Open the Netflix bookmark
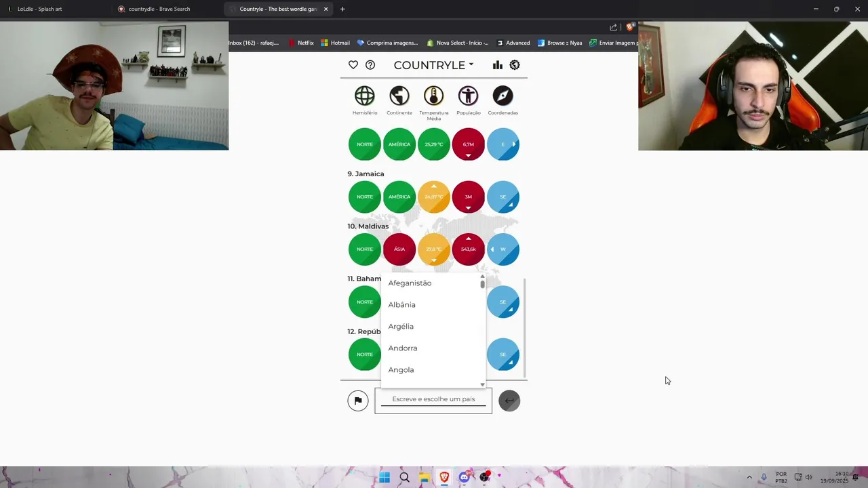Image resolution: width=868 pixels, height=488 pixels. click(x=301, y=43)
